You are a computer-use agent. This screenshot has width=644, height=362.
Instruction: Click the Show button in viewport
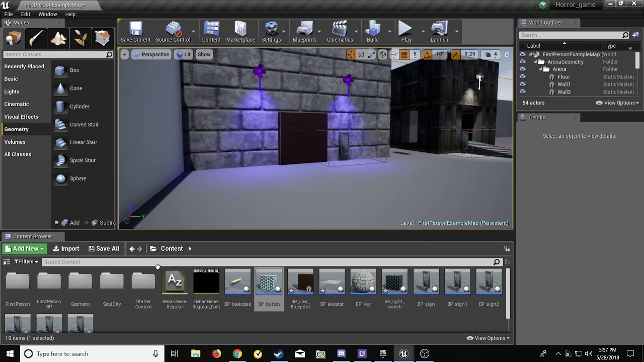point(204,54)
